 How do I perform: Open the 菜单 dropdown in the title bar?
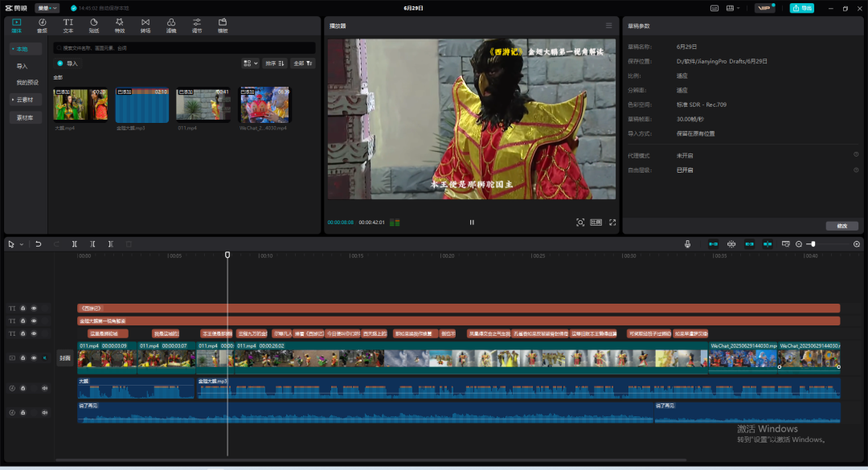point(47,8)
